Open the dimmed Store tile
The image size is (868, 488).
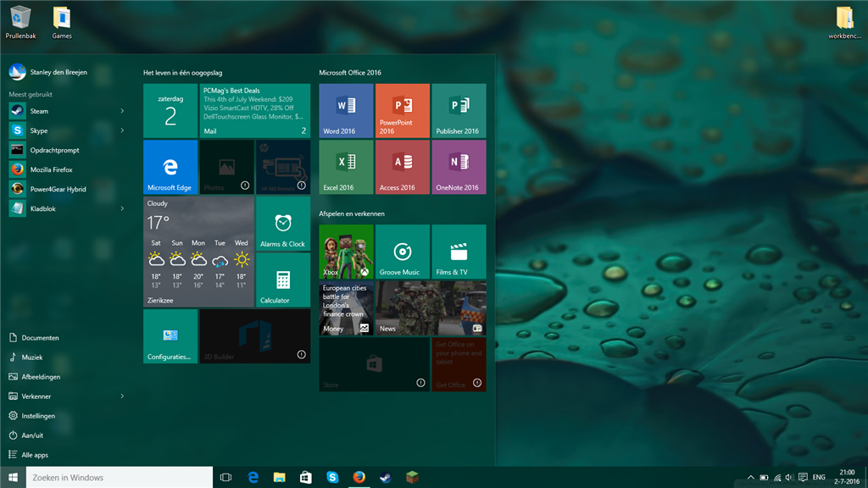click(x=374, y=364)
